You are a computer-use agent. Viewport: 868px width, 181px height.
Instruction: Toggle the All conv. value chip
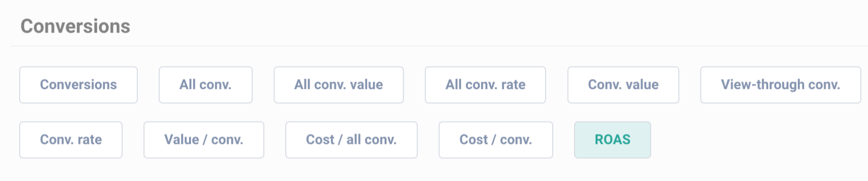(x=338, y=85)
